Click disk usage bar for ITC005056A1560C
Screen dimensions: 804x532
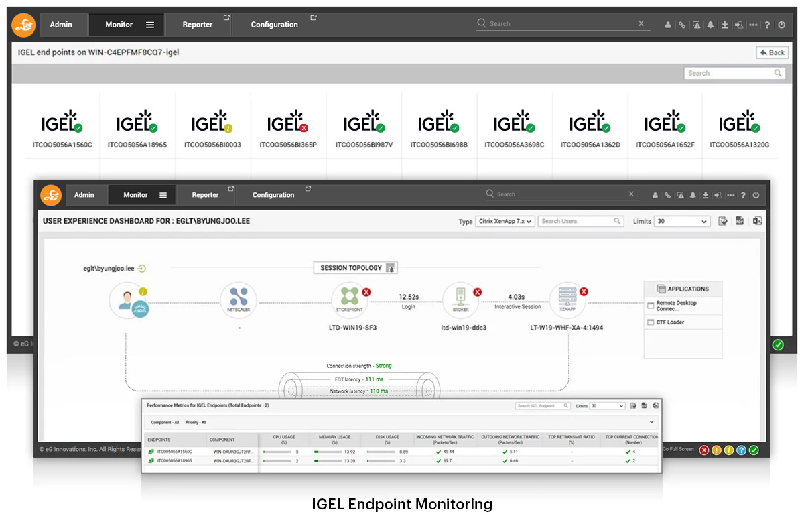(381, 452)
